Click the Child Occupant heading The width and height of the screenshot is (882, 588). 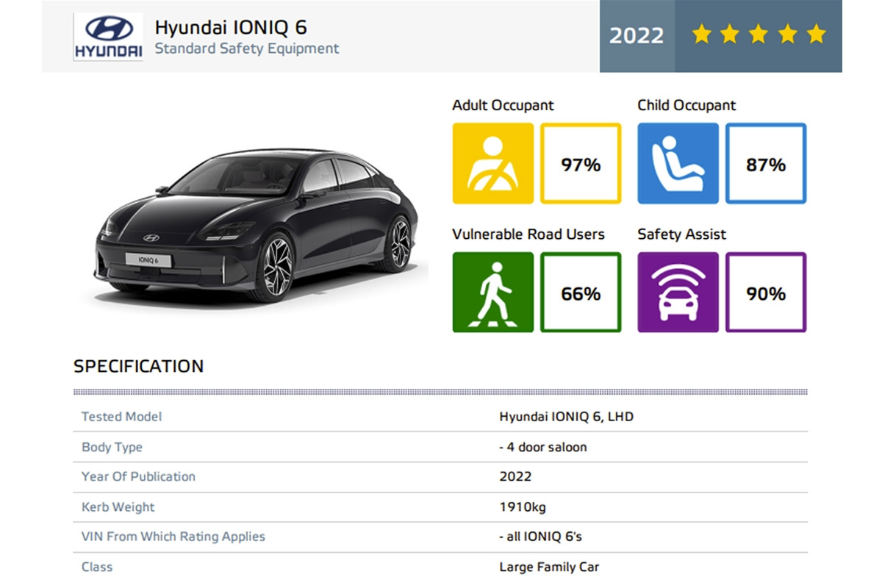[686, 105]
